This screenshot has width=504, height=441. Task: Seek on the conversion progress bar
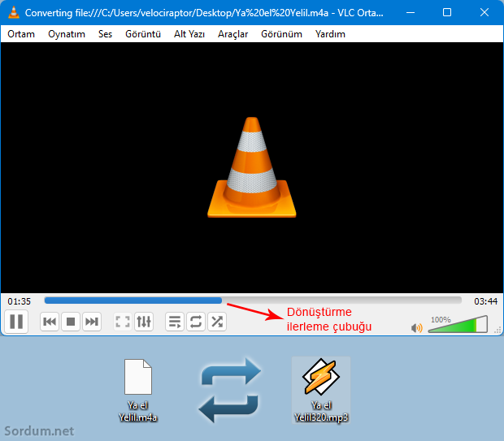coord(253,300)
